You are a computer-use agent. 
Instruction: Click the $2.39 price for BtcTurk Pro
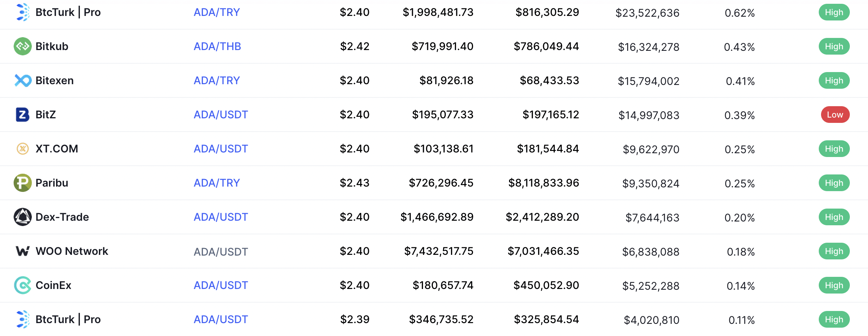pos(354,319)
